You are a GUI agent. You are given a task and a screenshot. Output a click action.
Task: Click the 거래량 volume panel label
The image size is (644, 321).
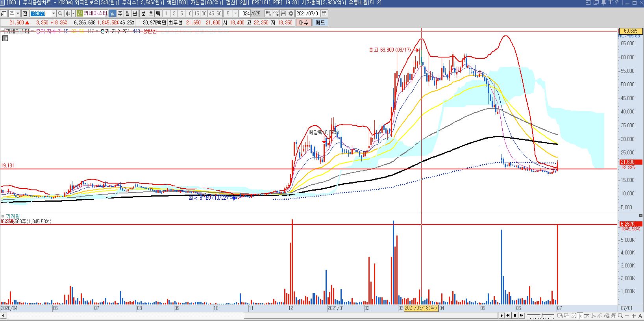click(13, 217)
